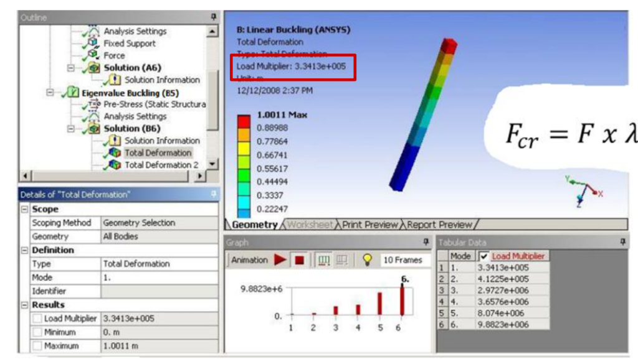
Task: Pin the Tabular Data panel
Action: [x=623, y=242]
